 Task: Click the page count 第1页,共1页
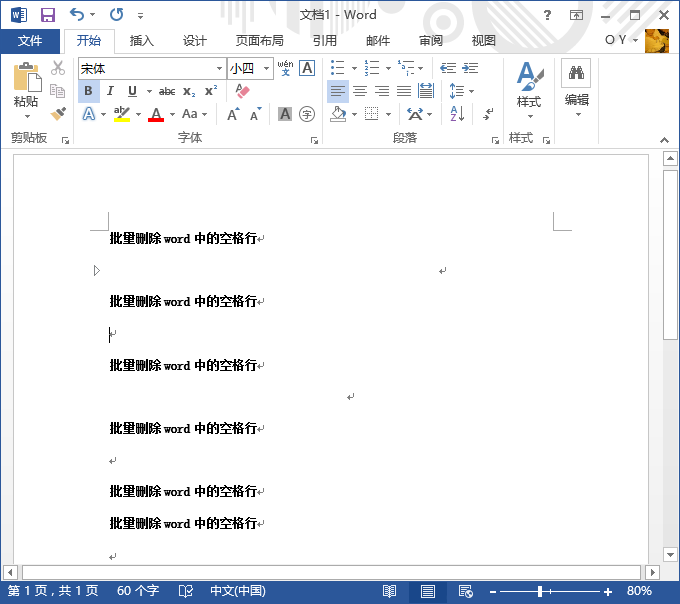pyautogui.click(x=53, y=591)
